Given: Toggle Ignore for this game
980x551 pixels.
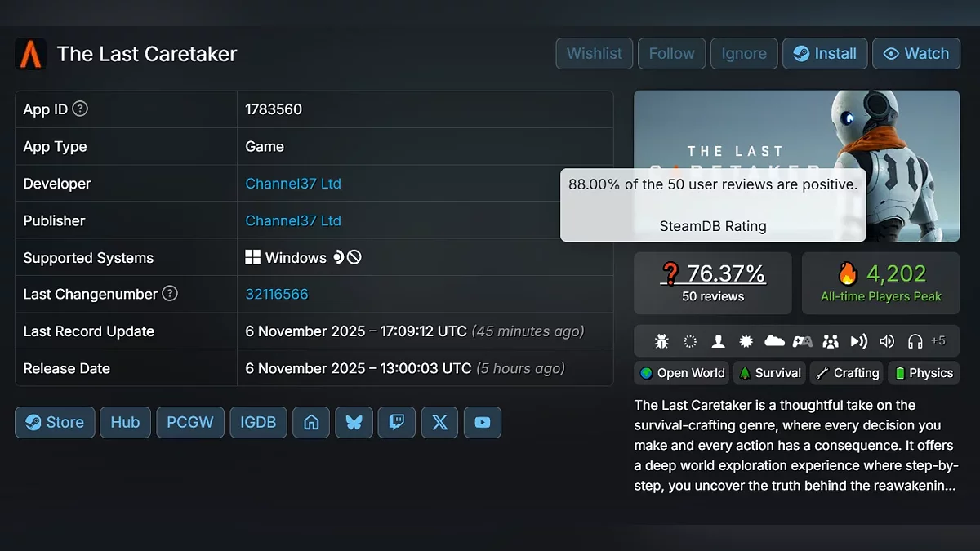Looking at the screenshot, I should point(744,54).
